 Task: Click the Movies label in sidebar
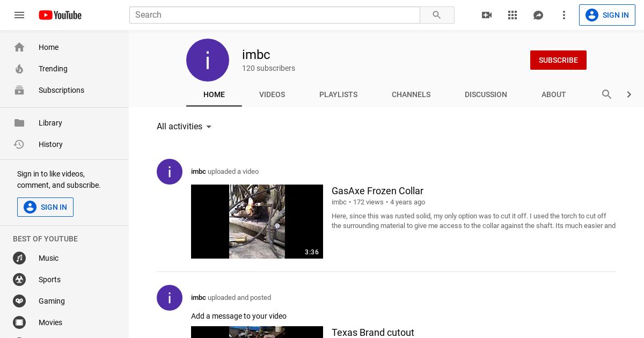(50, 322)
